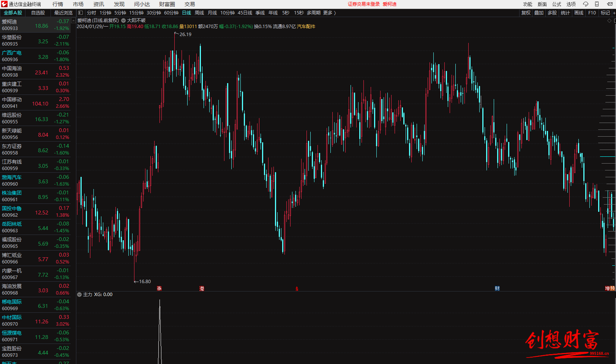Select 10分钟 chart period
The height and width of the screenshot is (364, 616).
227,13
